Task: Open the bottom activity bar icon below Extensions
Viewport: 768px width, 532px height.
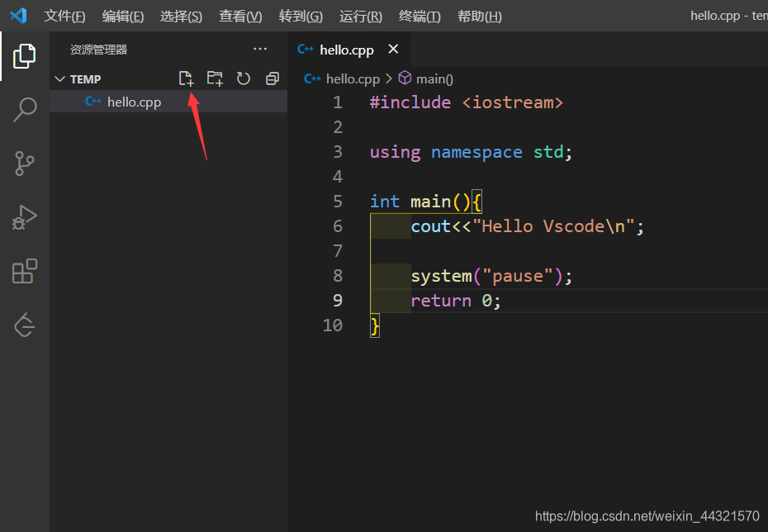Action: click(24, 325)
